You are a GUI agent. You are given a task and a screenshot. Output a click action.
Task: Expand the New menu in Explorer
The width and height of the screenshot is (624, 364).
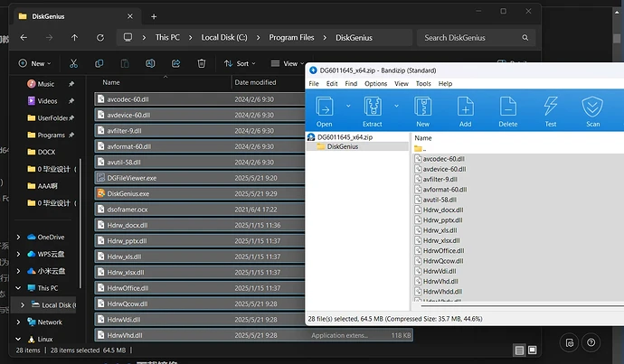pos(37,63)
